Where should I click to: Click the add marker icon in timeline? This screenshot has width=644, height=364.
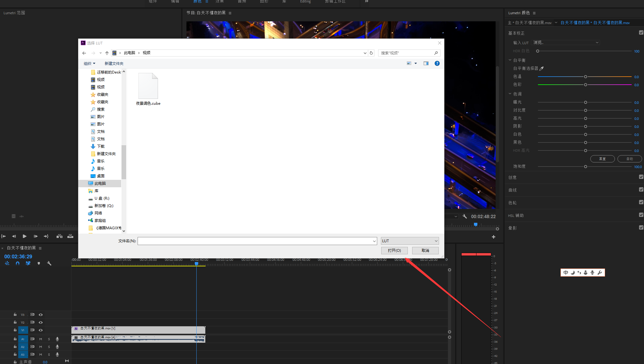click(39, 263)
